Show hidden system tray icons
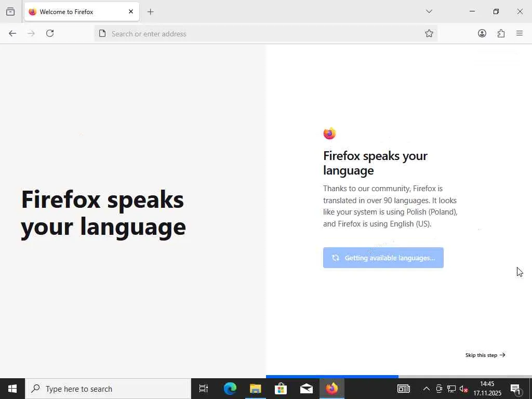 click(x=426, y=389)
